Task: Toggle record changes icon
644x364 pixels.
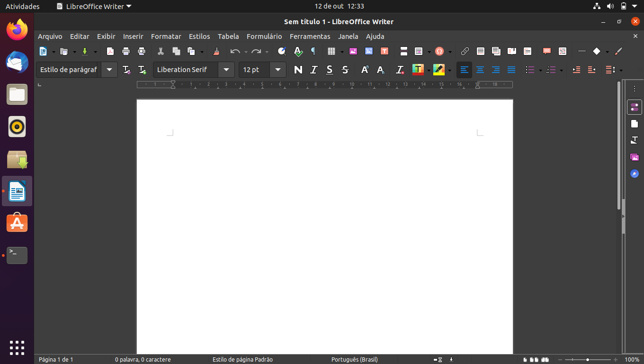Action: click(563, 51)
